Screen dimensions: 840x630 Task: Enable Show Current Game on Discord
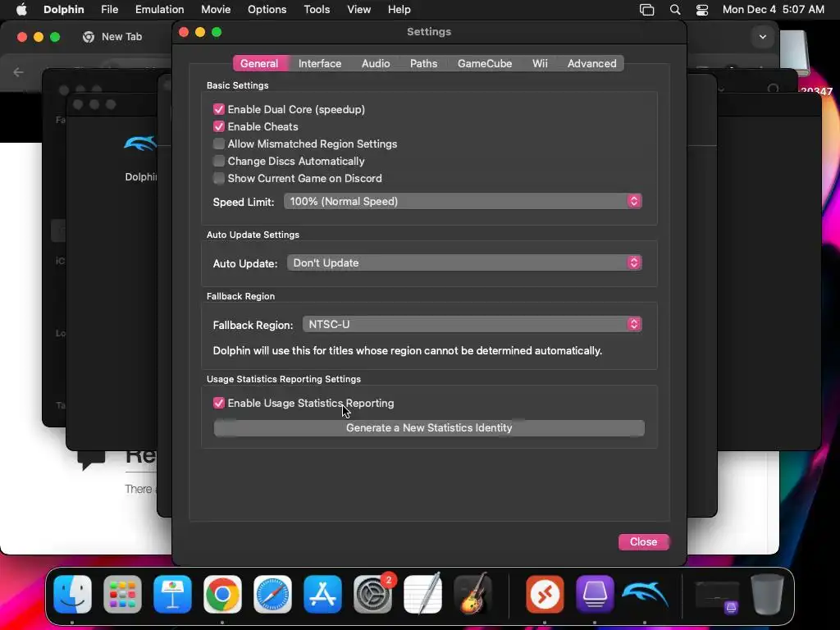tap(218, 178)
